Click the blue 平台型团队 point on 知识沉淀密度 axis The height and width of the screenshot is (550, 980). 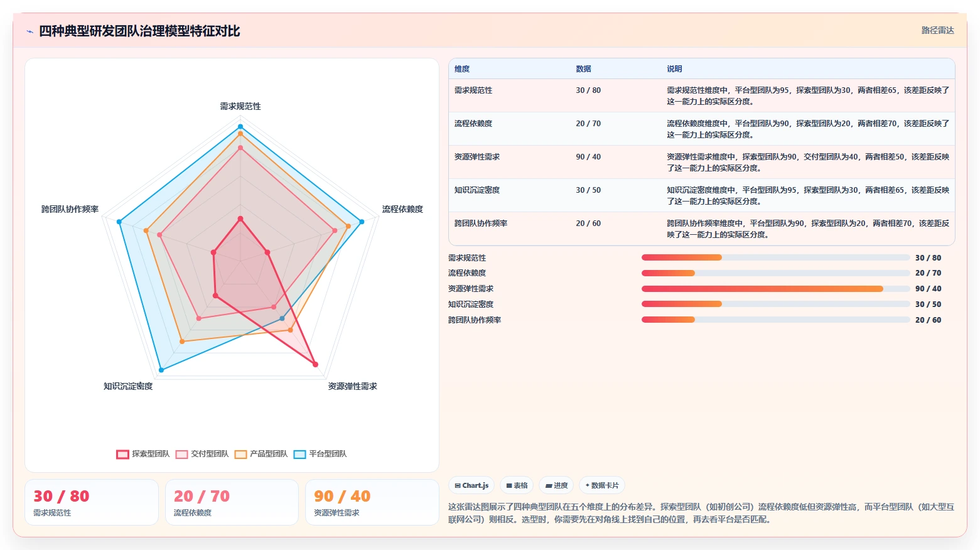pyautogui.click(x=161, y=370)
